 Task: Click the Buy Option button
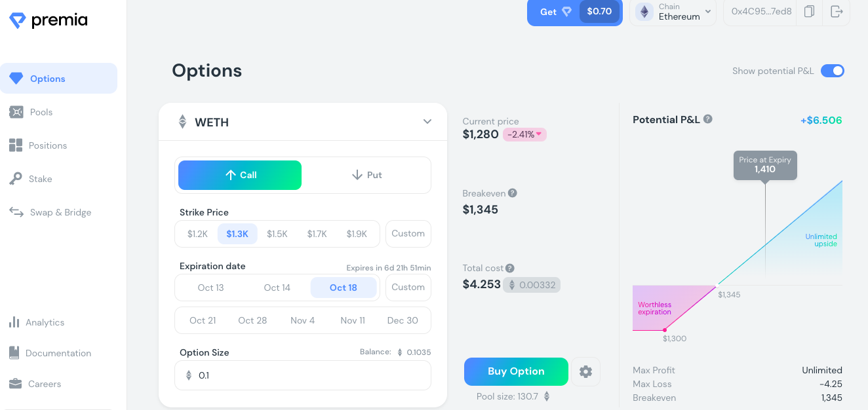[516, 371]
